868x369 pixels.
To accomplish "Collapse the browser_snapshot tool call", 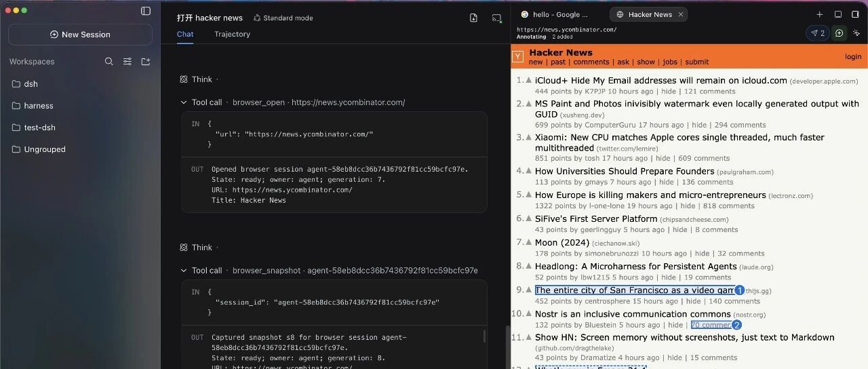I will coord(184,271).
